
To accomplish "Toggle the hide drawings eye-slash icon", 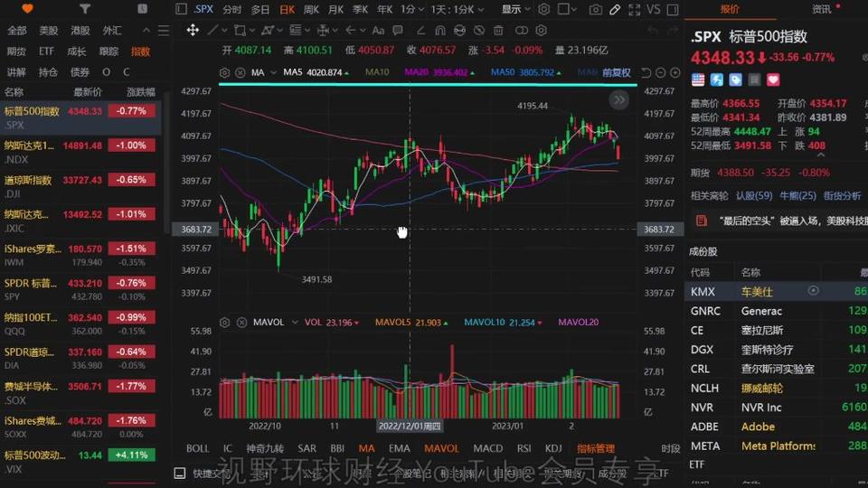I will [479, 30].
